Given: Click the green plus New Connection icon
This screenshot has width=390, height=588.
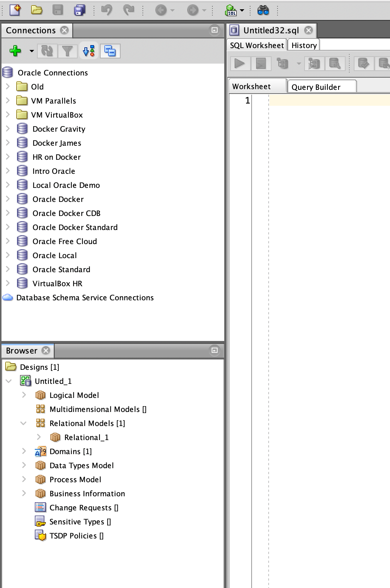Looking at the screenshot, I should coord(15,51).
